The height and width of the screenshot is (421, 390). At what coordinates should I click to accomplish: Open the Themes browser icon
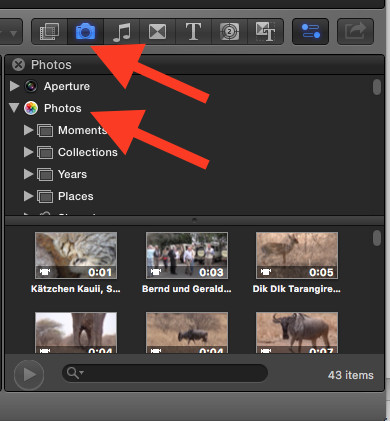click(x=265, y=32)
